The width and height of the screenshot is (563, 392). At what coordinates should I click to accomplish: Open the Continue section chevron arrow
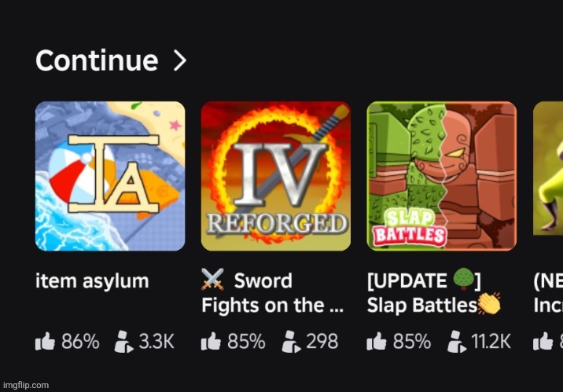(x=180, y=60)
